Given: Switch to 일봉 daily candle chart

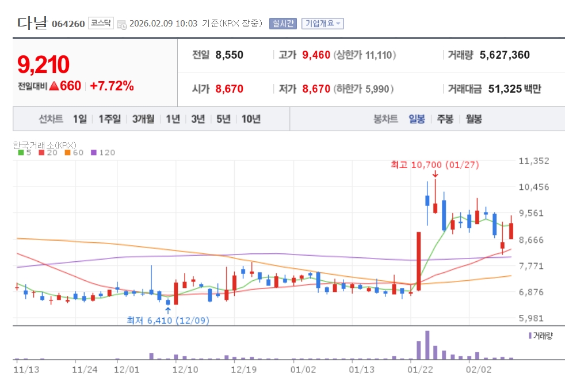Looking at the screenshot, I should pyautogui.click(x=417, y=119).
